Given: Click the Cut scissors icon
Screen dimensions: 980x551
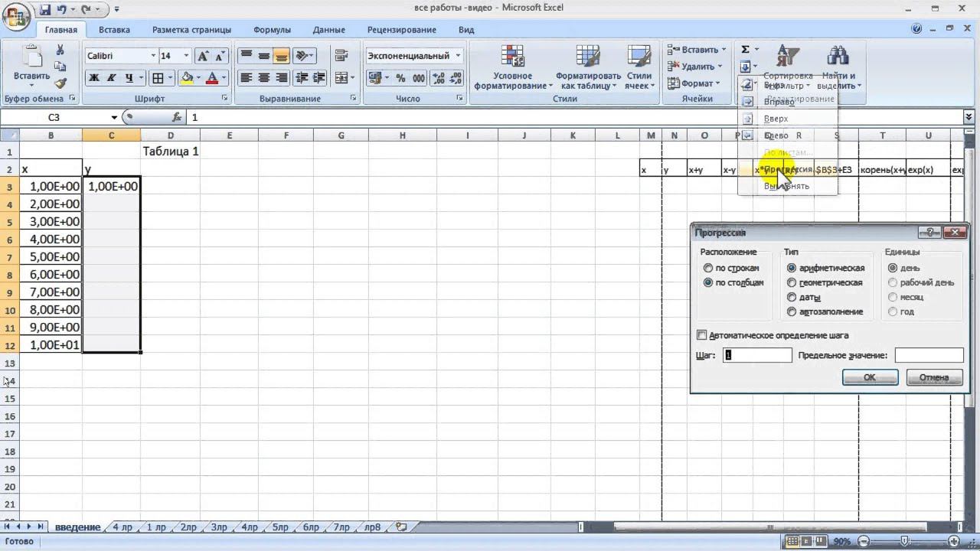Looking at the screenshot, I should [x=60, y=50].
